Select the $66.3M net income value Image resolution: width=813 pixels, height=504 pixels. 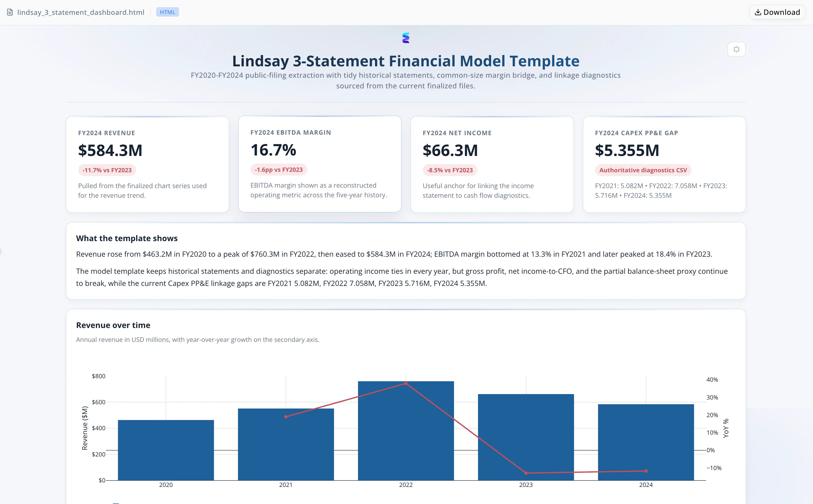(450, 150)
